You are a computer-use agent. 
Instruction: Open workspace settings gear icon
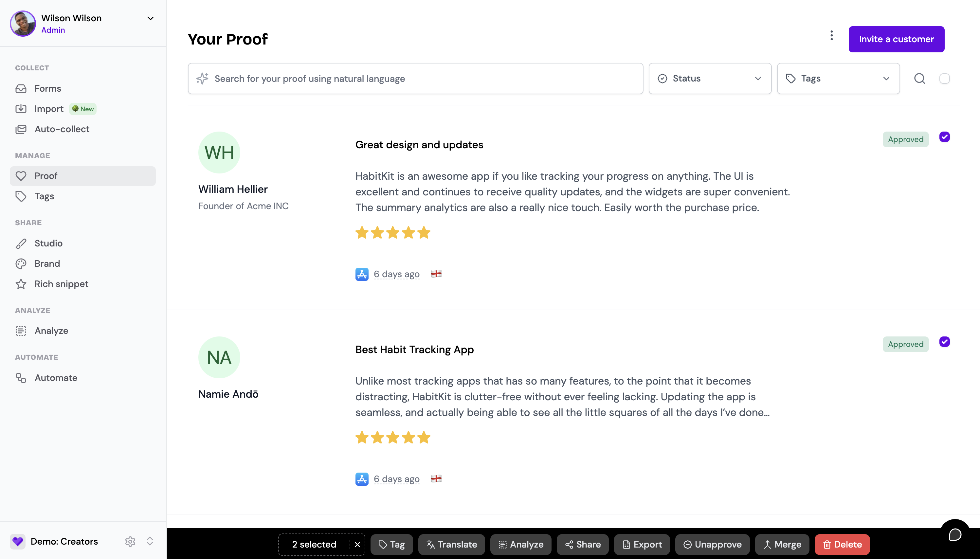(130, 541)
